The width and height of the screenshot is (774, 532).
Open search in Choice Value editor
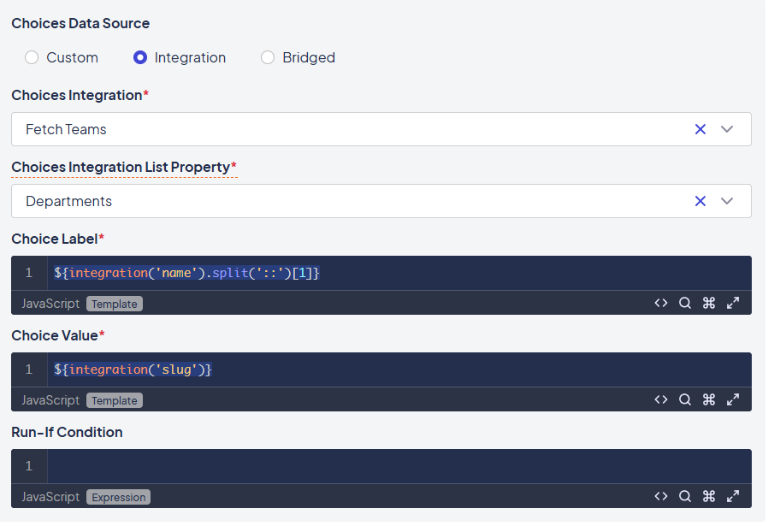pyautogui.click(x=685, y=399)
